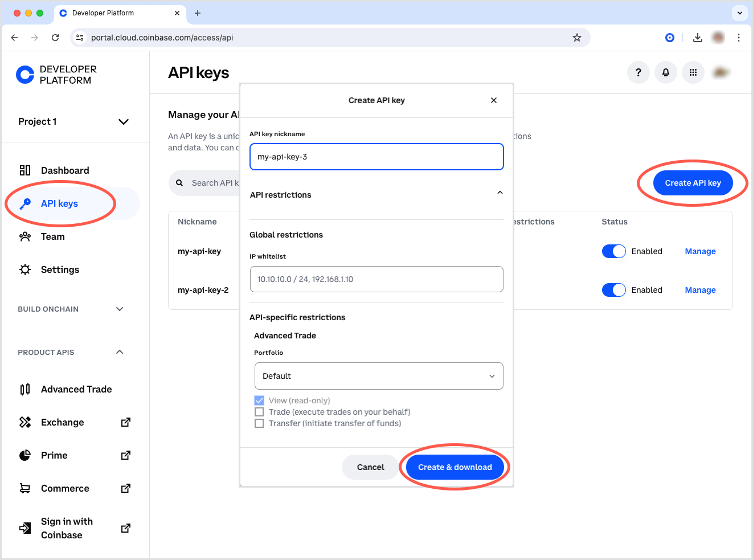Check the Transfer permission checkbox

click(259, 423)
